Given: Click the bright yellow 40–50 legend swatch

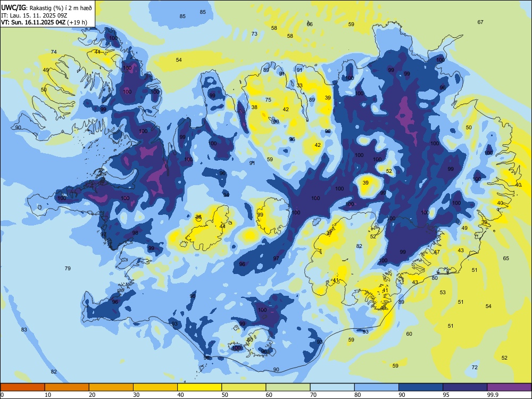Looking at the screenshot, I should (199, 387).
